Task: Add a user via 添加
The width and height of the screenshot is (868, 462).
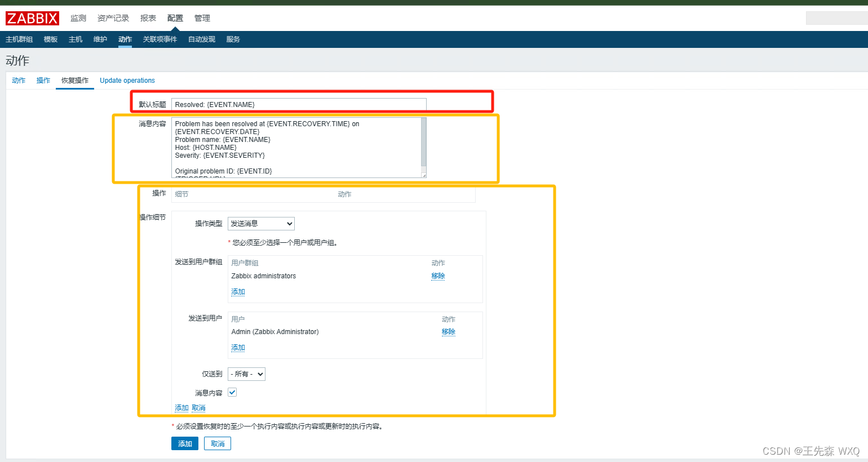Action: pyautogui.click(x=238, y=348)
